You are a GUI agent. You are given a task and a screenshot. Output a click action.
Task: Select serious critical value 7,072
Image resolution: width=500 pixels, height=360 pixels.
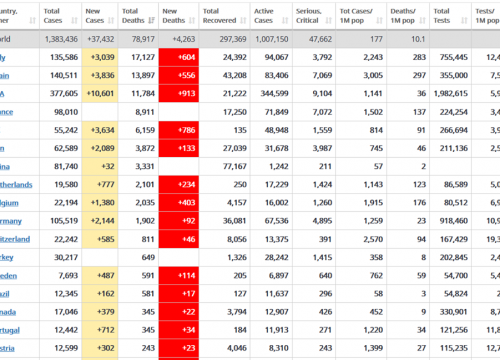tap(322, 112)
